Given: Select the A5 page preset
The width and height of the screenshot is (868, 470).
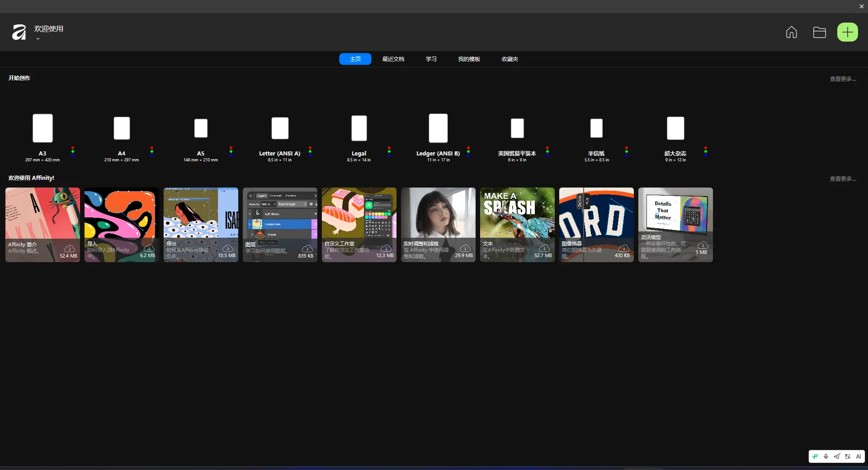Looking at the screenshot, I should click(x=201, y=128).
